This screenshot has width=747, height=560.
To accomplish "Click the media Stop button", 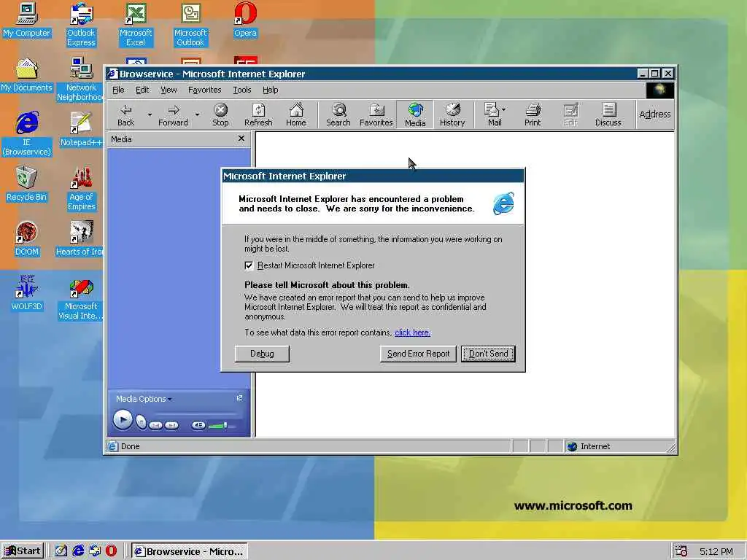I will click(141, 422).
